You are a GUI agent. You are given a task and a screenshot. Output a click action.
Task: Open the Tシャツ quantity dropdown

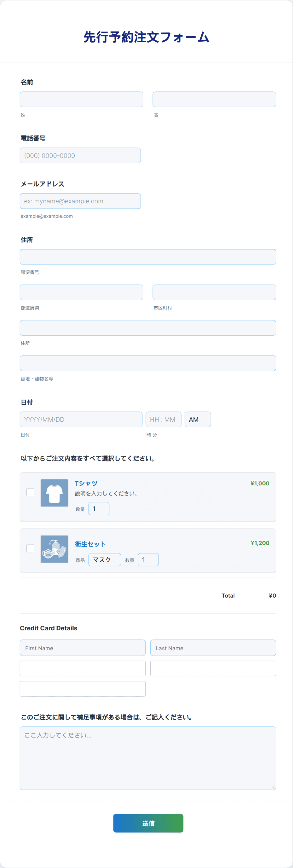(99, 508)
